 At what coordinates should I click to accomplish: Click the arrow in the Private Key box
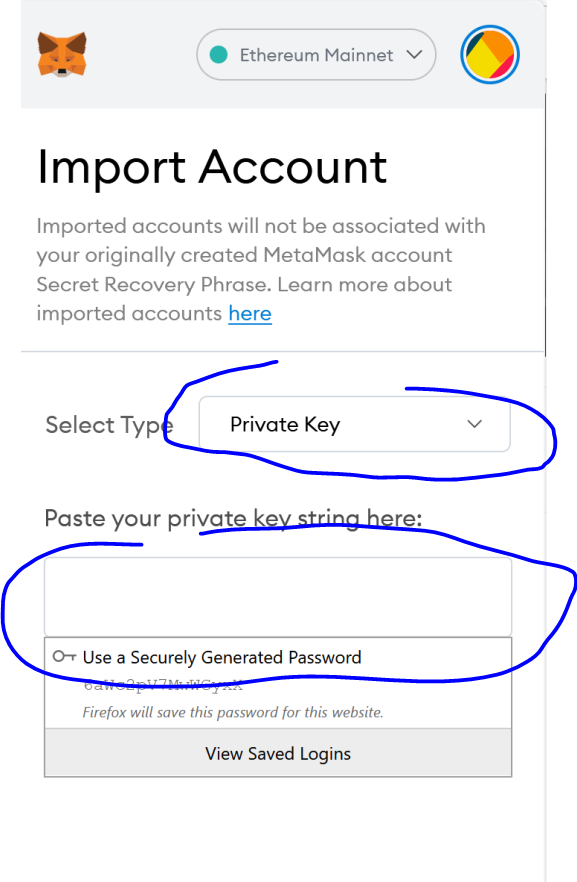point(475,424)
